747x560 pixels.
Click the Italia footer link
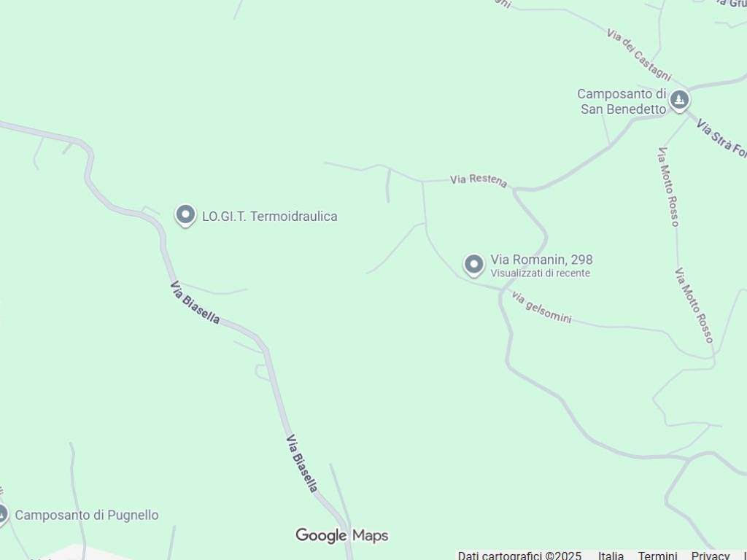point(611,556)
